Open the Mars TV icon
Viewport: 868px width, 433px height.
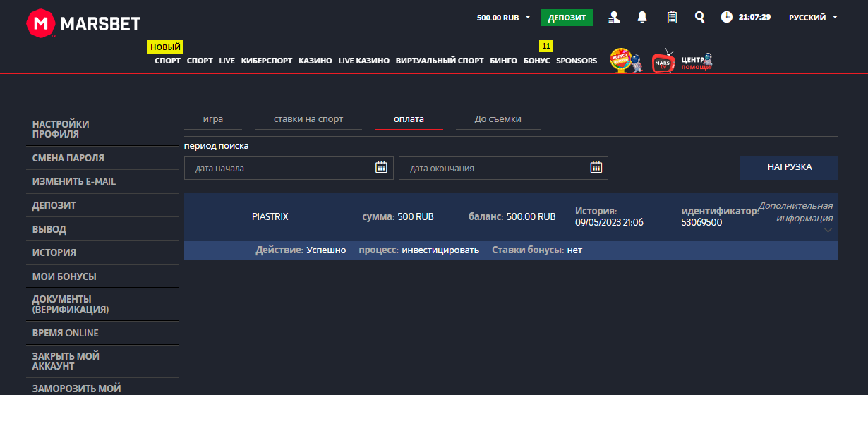tap(664, 61)
